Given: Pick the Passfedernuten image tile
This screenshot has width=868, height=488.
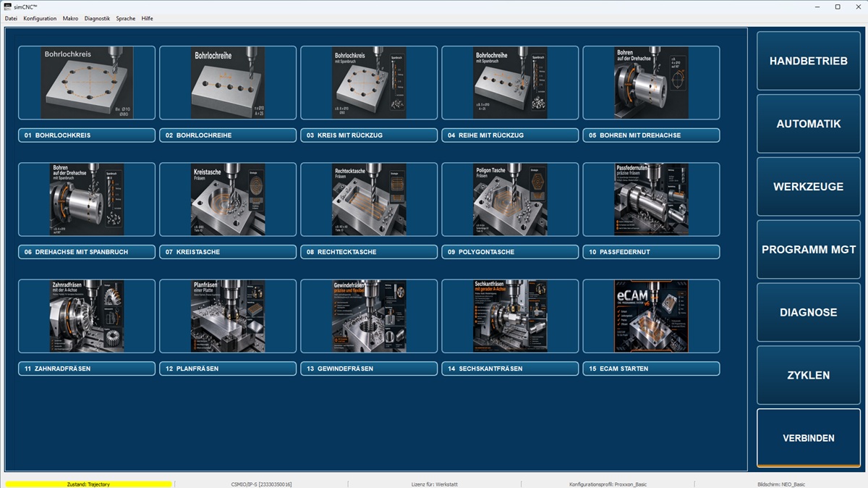Looking at the screenshot, I should click(x=651, y=199).
